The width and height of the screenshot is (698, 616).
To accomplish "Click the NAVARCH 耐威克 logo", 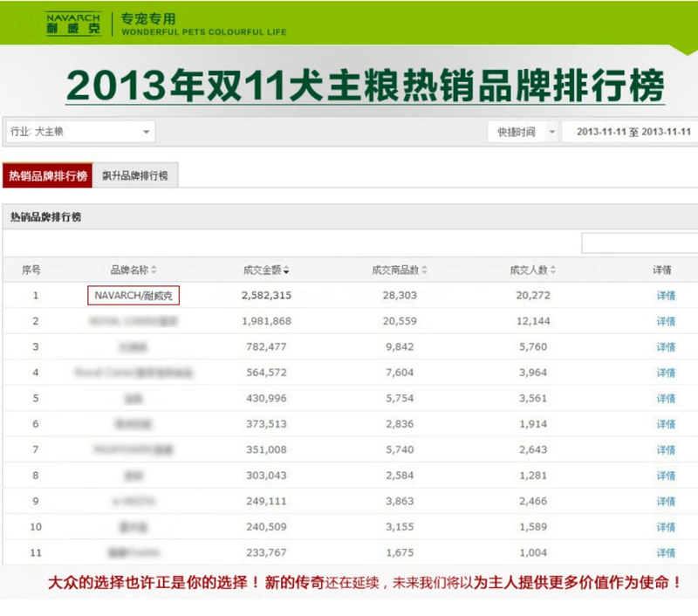I will [73, 24].
